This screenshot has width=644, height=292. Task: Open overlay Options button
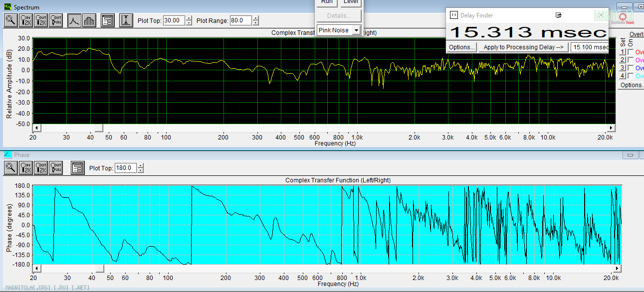click(631, 85)
